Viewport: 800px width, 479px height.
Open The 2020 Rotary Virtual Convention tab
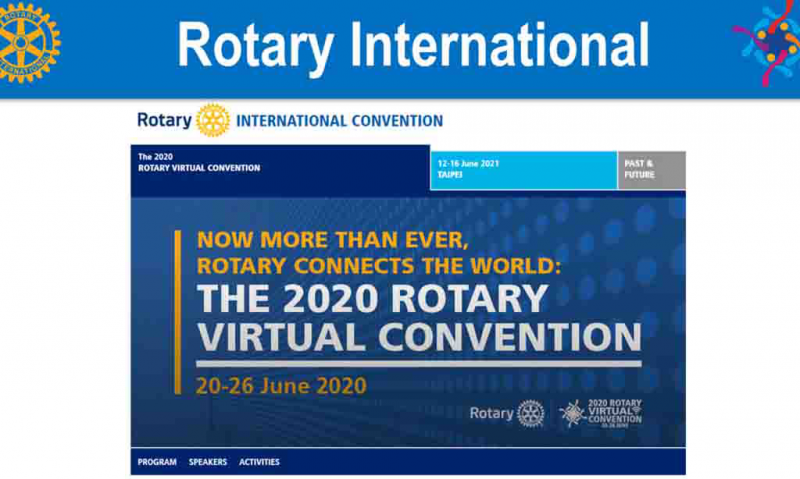pos(280,170)
